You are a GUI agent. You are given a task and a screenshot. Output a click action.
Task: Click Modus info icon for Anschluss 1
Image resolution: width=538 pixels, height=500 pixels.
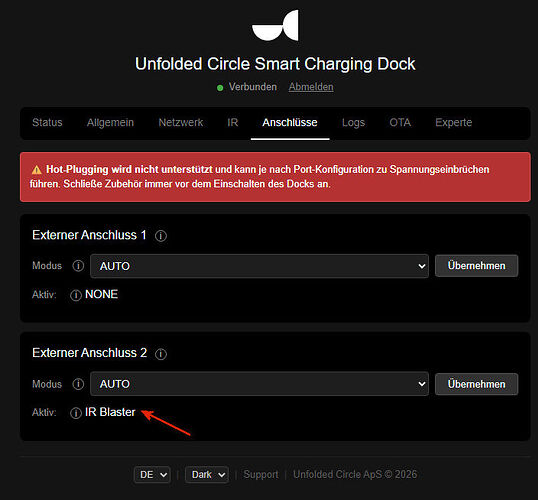pyautogui.click(x=78, y=266)
